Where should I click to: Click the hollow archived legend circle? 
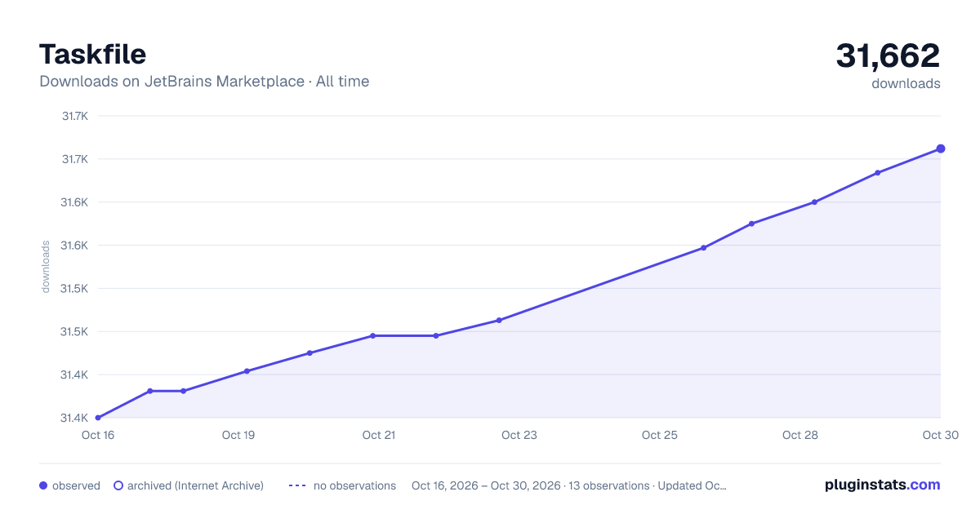coord(118,485)
